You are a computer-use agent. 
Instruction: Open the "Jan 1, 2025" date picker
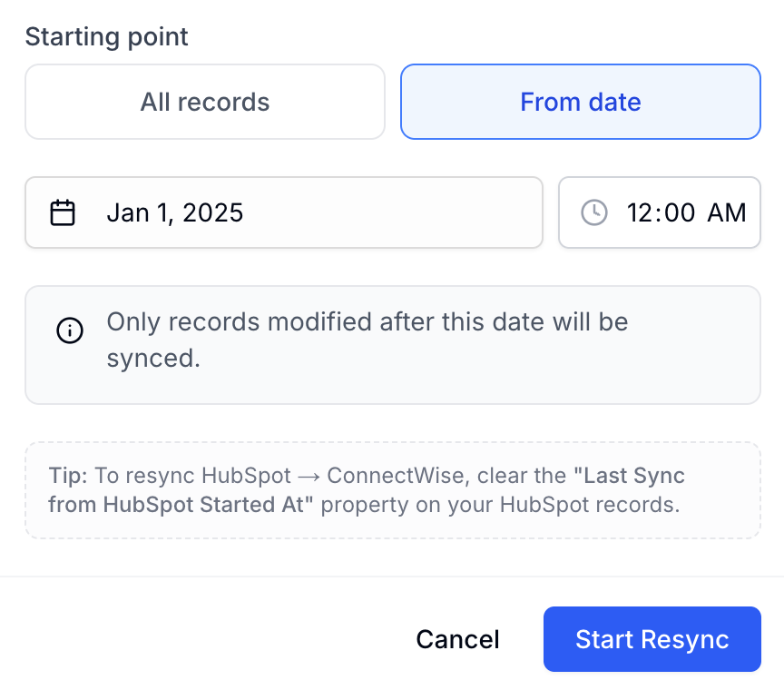click(284, 212)
